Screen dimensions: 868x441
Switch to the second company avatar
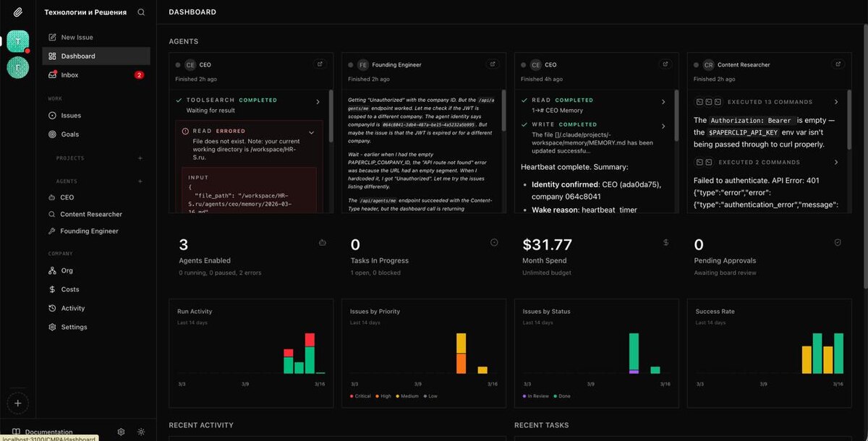pos(18,67)
